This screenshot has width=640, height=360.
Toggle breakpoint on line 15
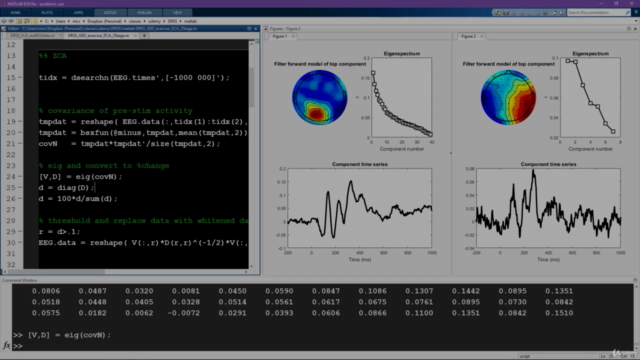tap(20, 78)
